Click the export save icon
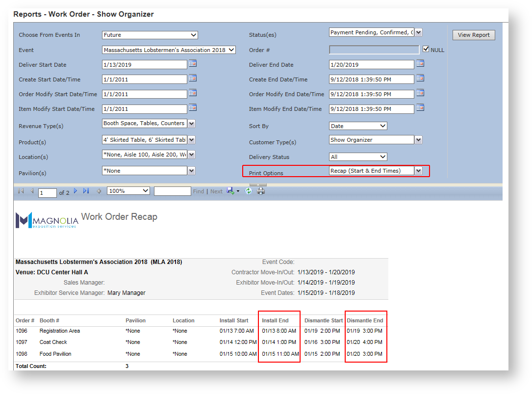532x394 pixels. point(230,191)
